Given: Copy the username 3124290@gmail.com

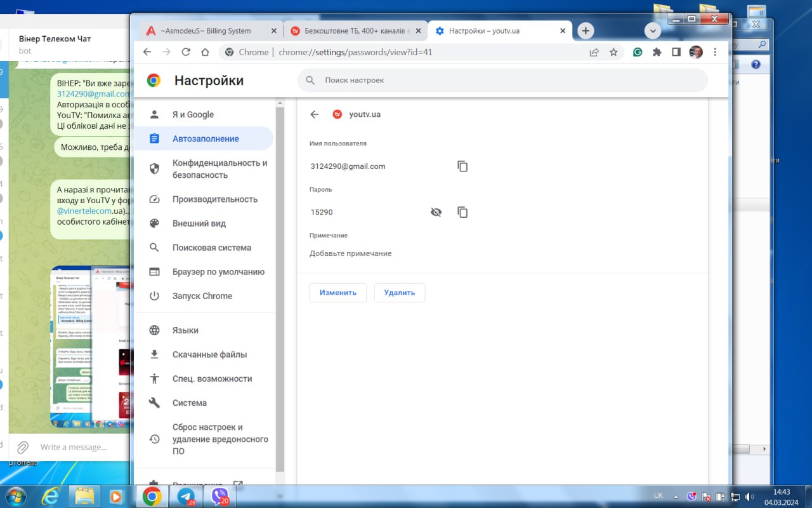Looking at the screenshot, I should coord(462,166).
